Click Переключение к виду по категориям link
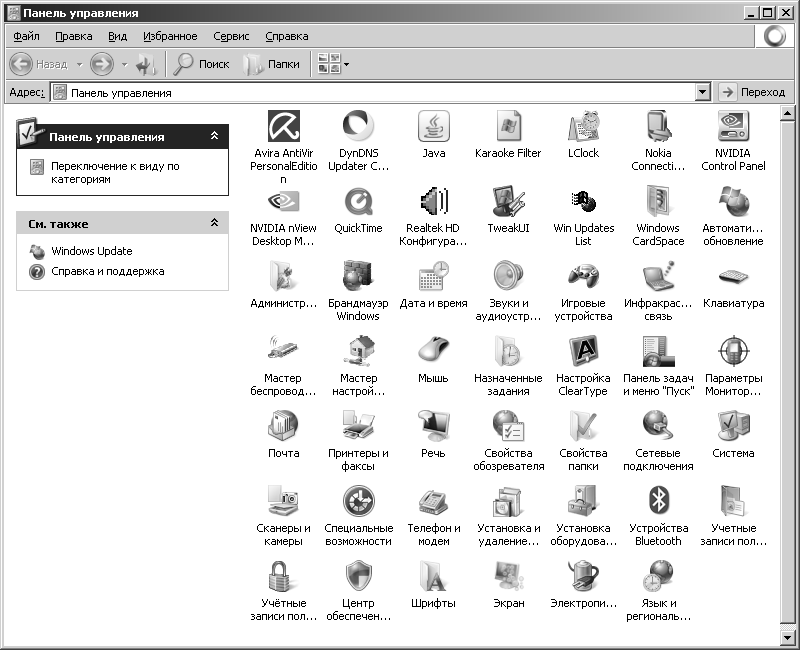Viewport: 800px width, 650px height. (115, 172)
